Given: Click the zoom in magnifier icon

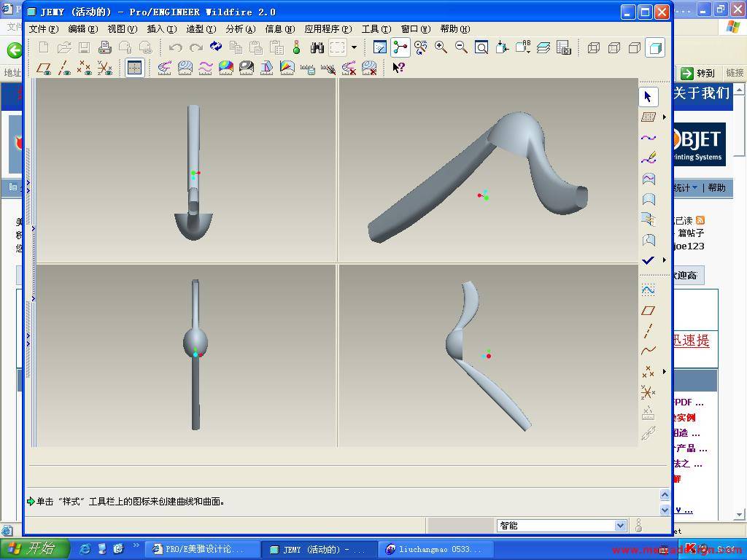Looking at the screenshot, I should tap(441, 47).
